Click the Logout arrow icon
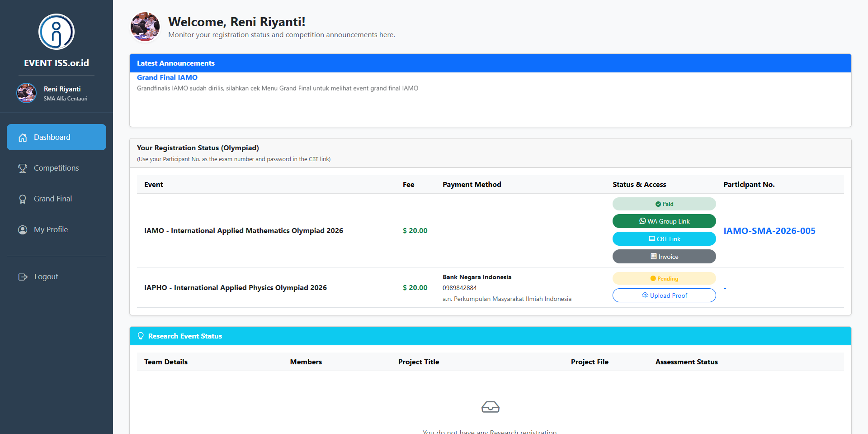 (x=23, y=277)
